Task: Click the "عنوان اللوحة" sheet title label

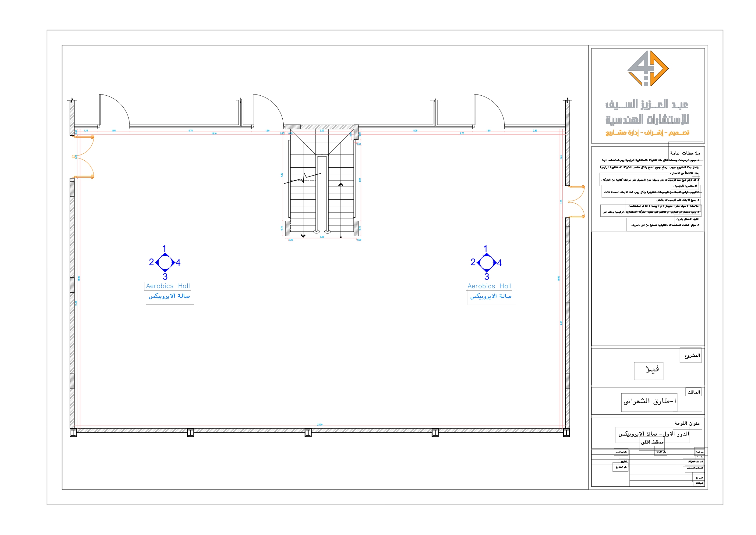Action: click(x=687, y=423)
